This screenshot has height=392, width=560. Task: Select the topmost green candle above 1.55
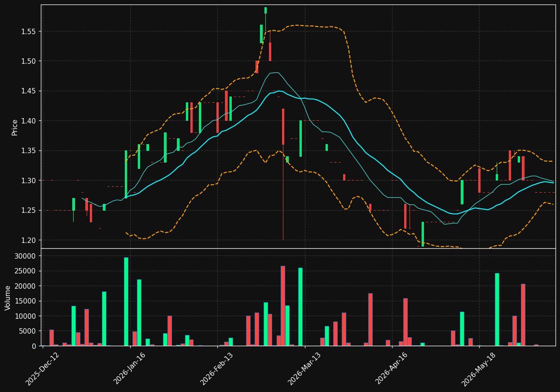tap(265, 10)
